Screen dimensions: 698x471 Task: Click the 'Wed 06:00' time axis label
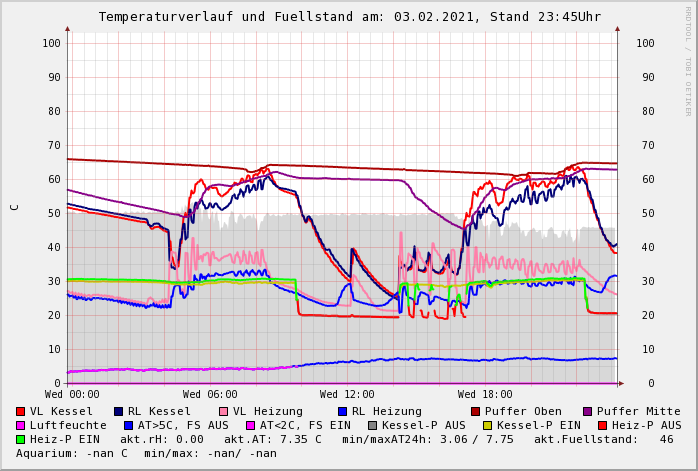pos(210,395)
